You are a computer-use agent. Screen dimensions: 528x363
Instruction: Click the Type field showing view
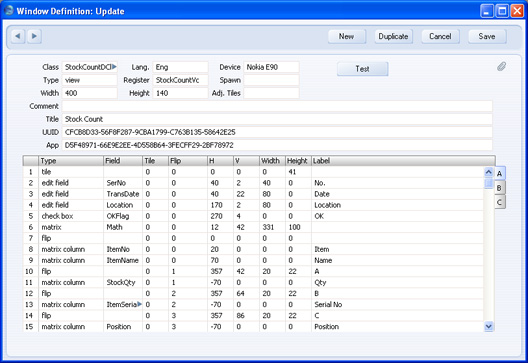(x=90, y=80)
